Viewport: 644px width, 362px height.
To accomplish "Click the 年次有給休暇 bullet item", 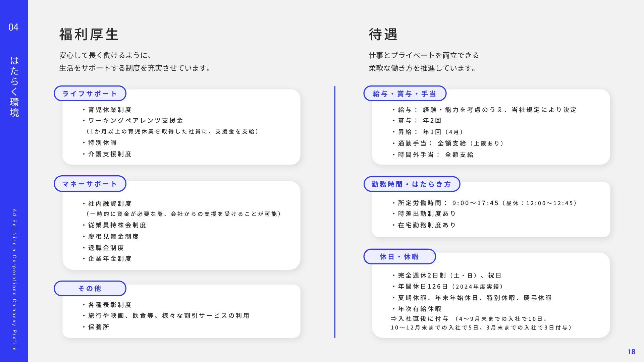I will click(419, 309).
